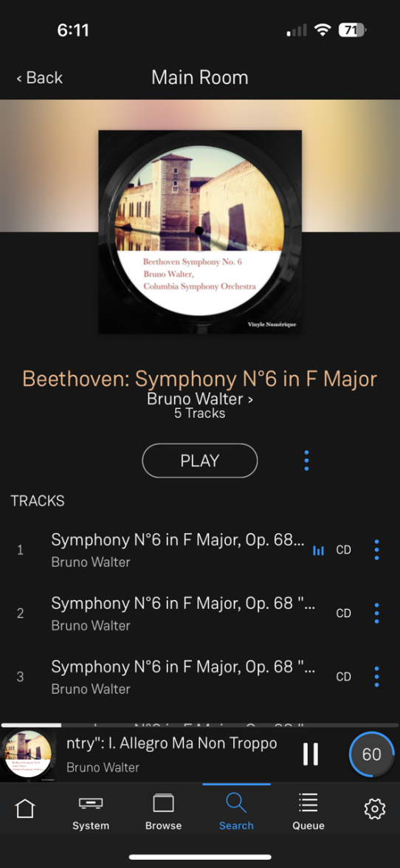Open options menu for track 1
This screenshot has width=400, height=868.
(x=377, y=550)
